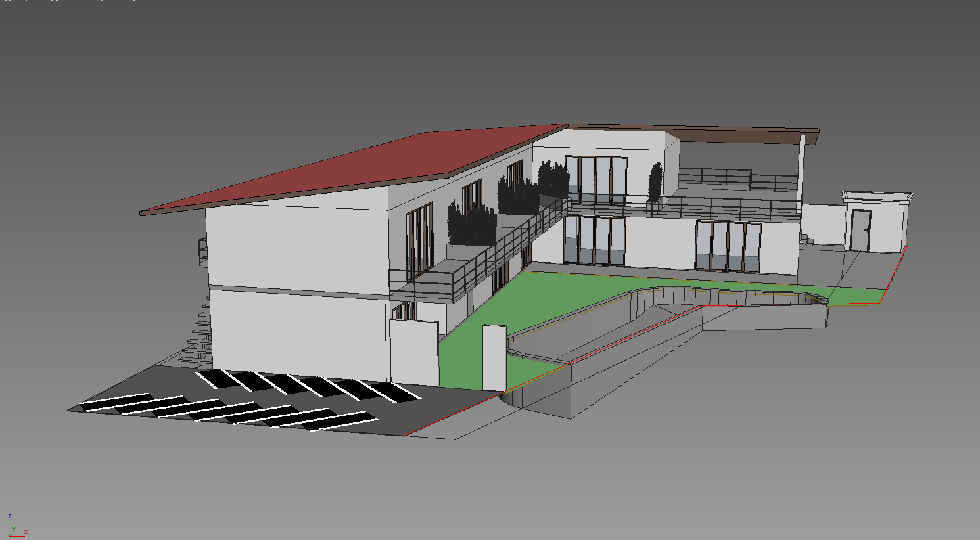Select the low white wall near the ground-floor entrance
This screenshot has height=540, width=980.
pyautogui.click(x=414, y=351)
